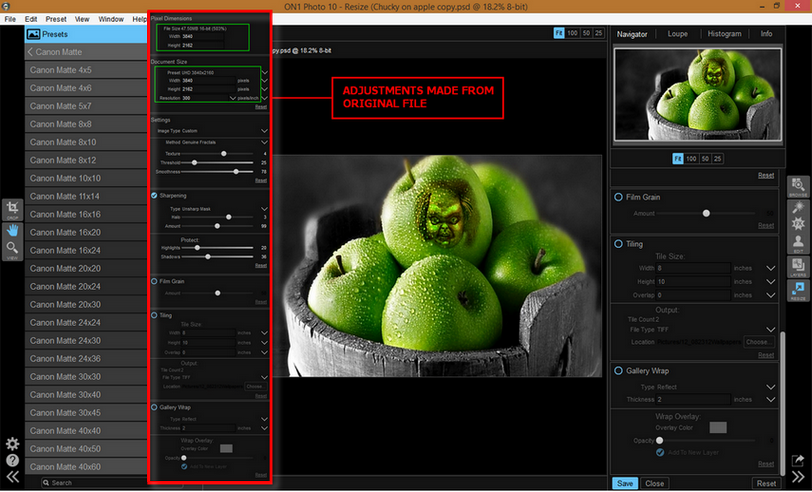
Task: Open preferences via the gear icon
Action: [x=12, y=443]
